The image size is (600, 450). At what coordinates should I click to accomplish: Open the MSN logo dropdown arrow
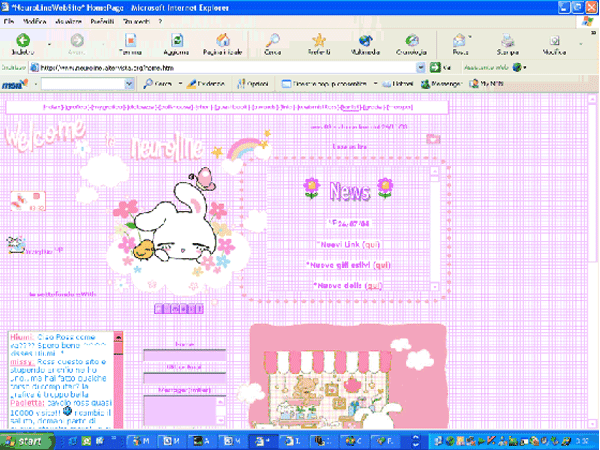click(x=35, y=84)
